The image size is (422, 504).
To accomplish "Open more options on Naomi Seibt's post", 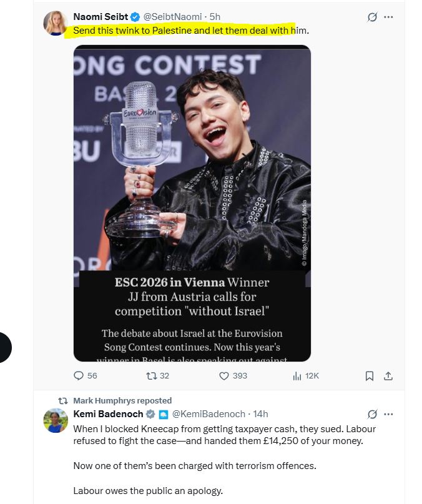I will [x=388, y=17].
